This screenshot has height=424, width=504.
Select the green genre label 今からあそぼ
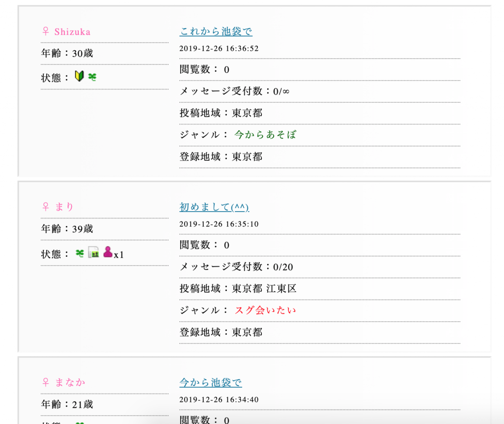tap(265, 134)
